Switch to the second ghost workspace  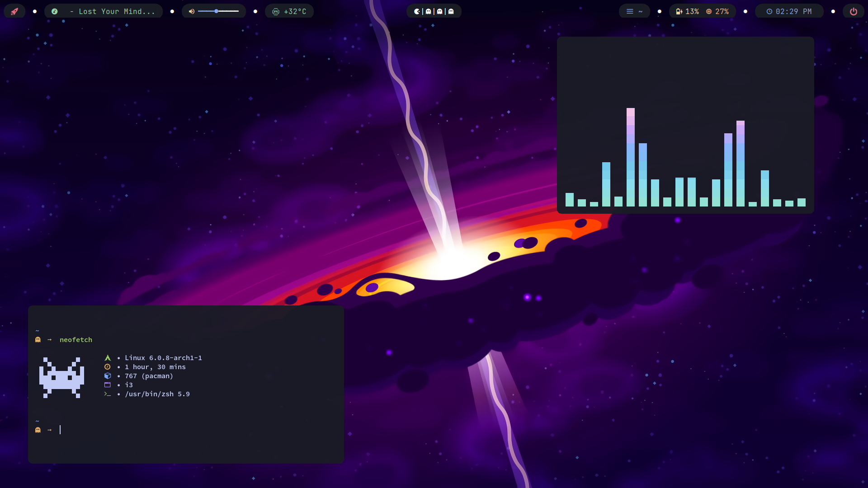[x=439, y=11]
